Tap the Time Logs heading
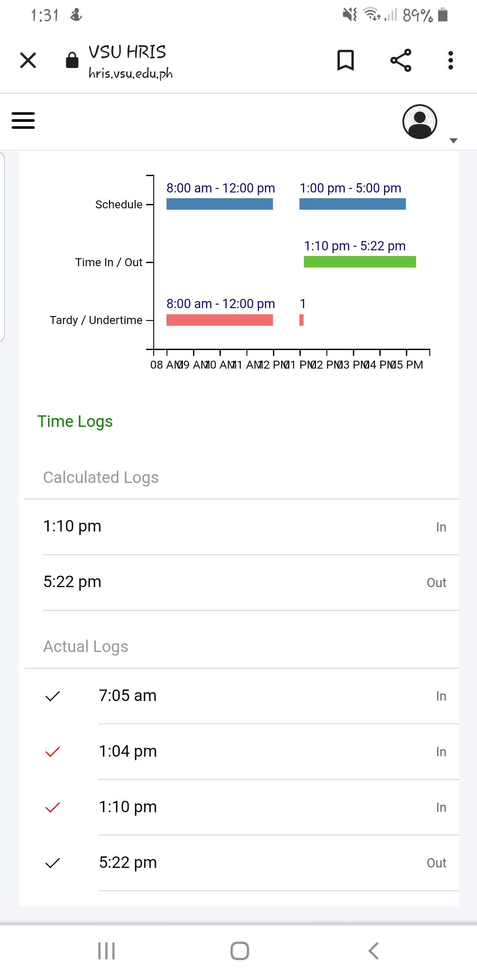 (x=75, y=422)
